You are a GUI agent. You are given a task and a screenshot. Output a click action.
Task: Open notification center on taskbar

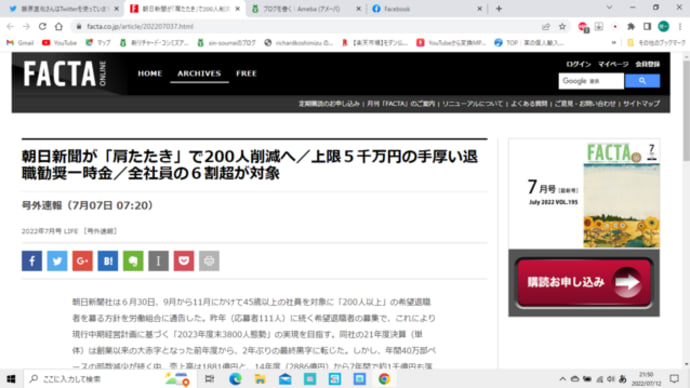(x=674, y=379)
